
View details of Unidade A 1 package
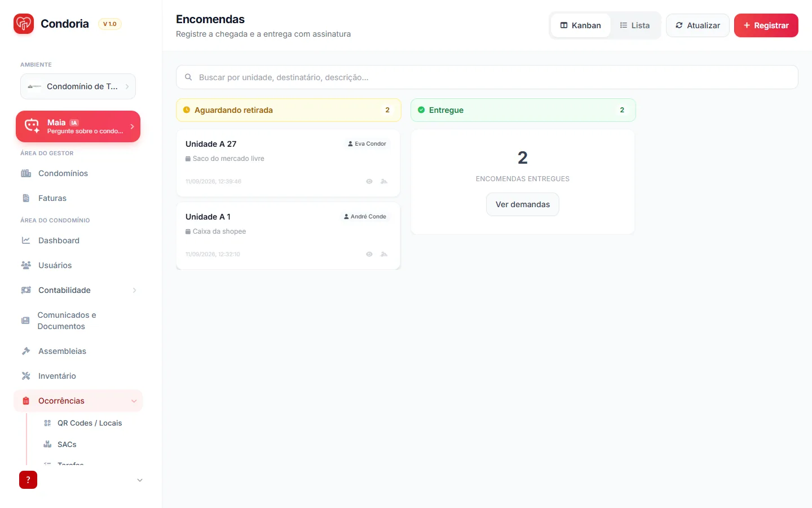(369, 254)
